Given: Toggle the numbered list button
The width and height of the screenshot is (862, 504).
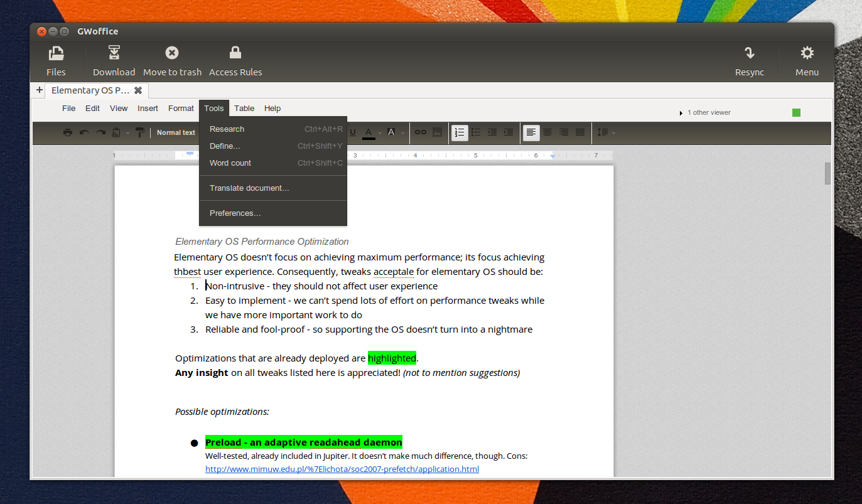Looking at the screenshot, I should click(x=460, y=132).
